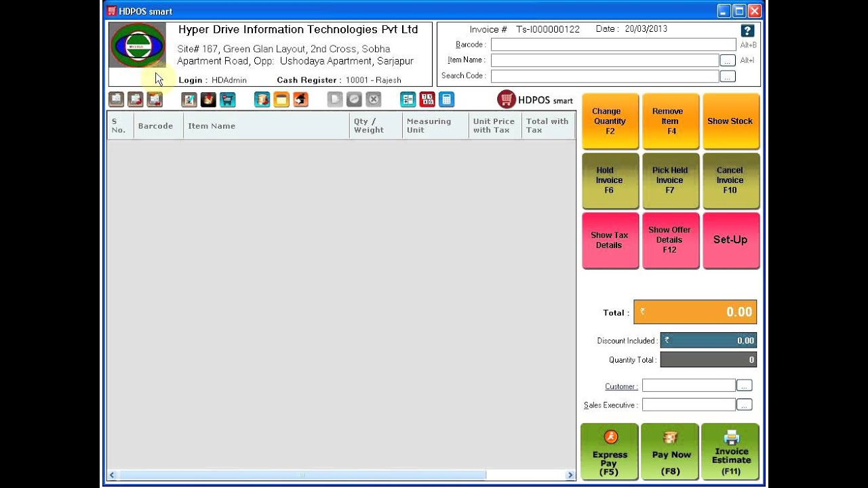Click the Invoice Estimate (F11) button
Screen dimensions: 868x488
coord(731,451)
